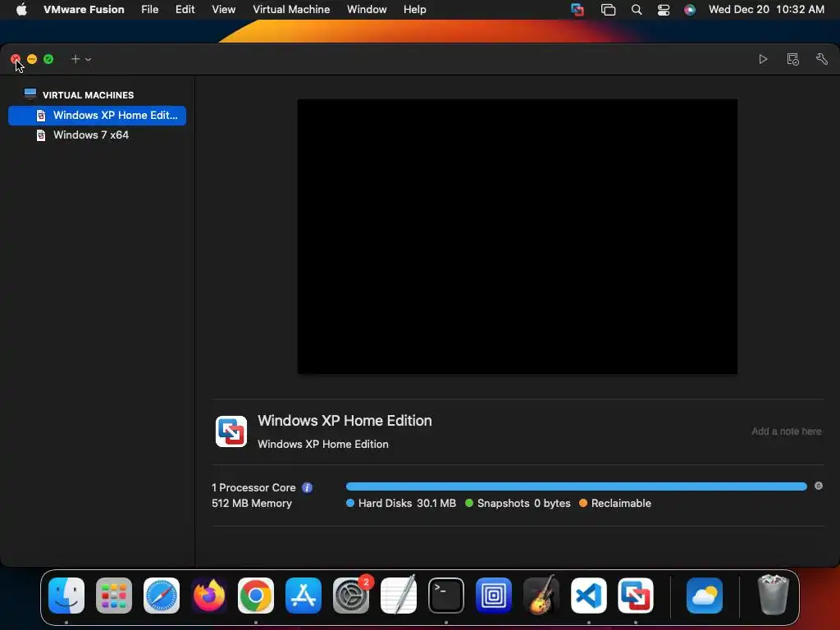This screenshot has width=840, height=630.
Task: Open the blue concentric-squares app in Dock
Action: (493, 596)
